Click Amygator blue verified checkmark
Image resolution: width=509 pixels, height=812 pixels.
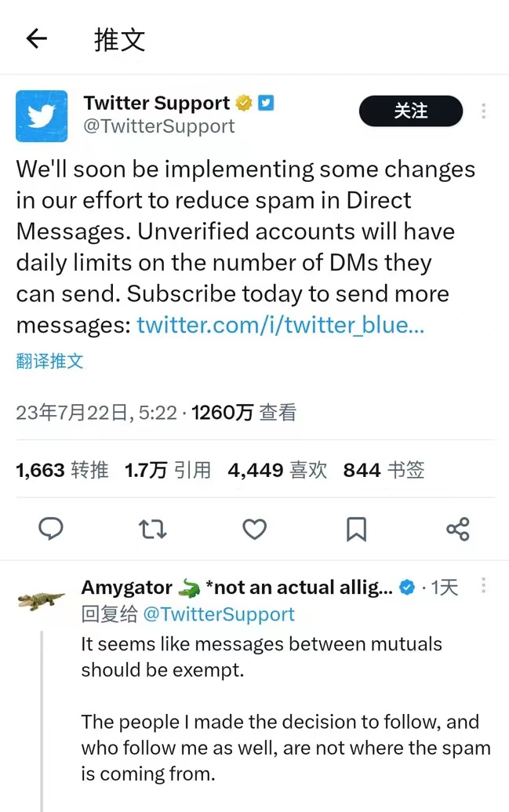coord(408,588)
